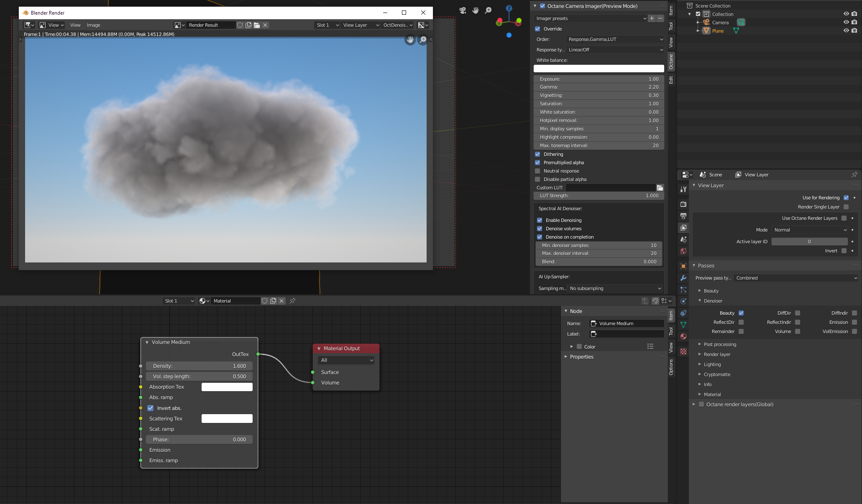Expand the Post processing passes section
This screenshot has width=862, height=504.
click(x=719, y=344)
